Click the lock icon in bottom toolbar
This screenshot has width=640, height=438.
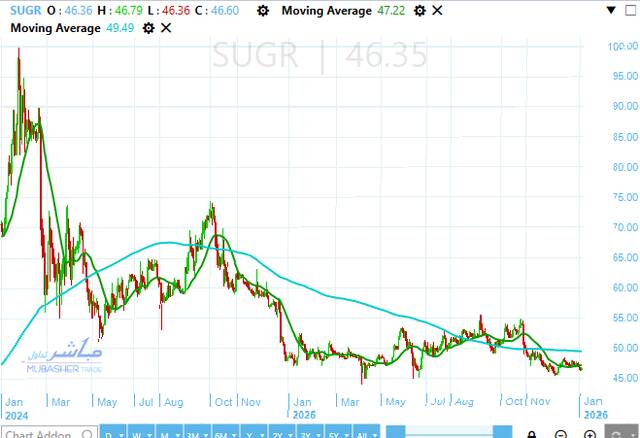pyautogui.click(x=530, y=433)
